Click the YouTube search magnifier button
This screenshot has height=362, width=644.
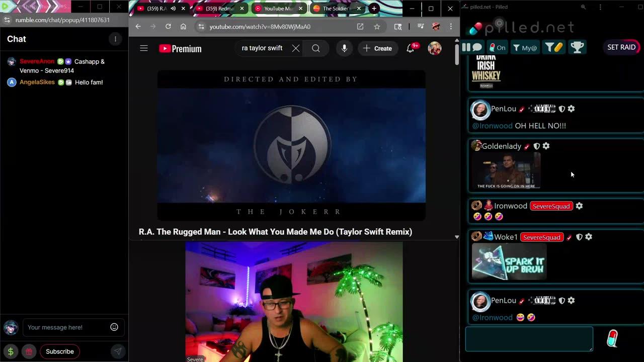[316, 48]
